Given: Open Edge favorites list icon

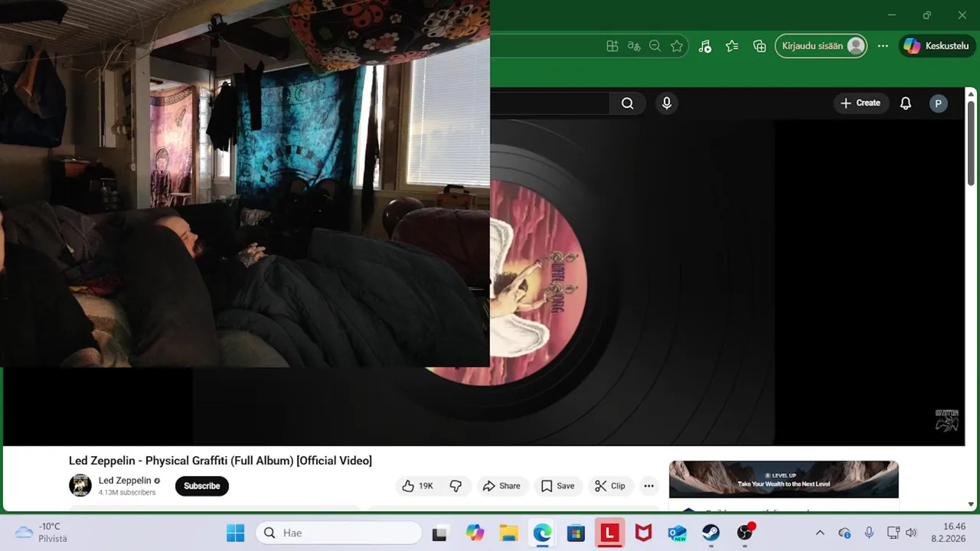Looking at the screenshot, I should coord(732,46).
